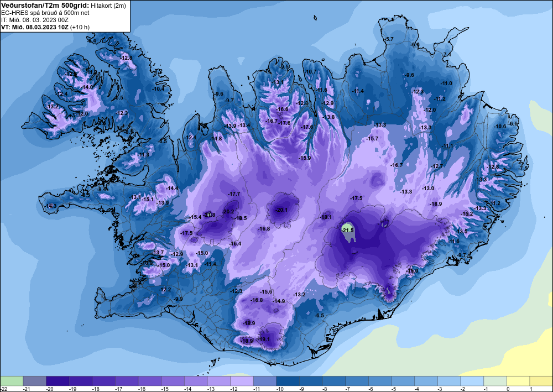Click the legend scale label -15

pyautogui.click(x=165, y=389)
